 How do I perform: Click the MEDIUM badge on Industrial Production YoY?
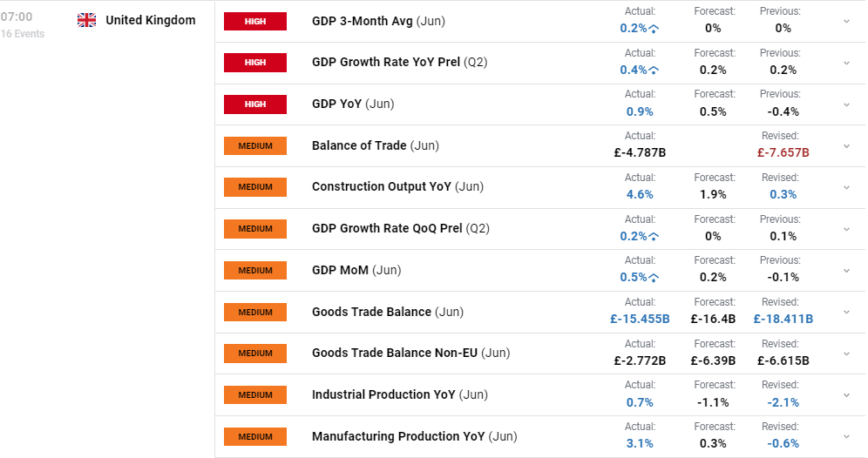click(255, 395)
